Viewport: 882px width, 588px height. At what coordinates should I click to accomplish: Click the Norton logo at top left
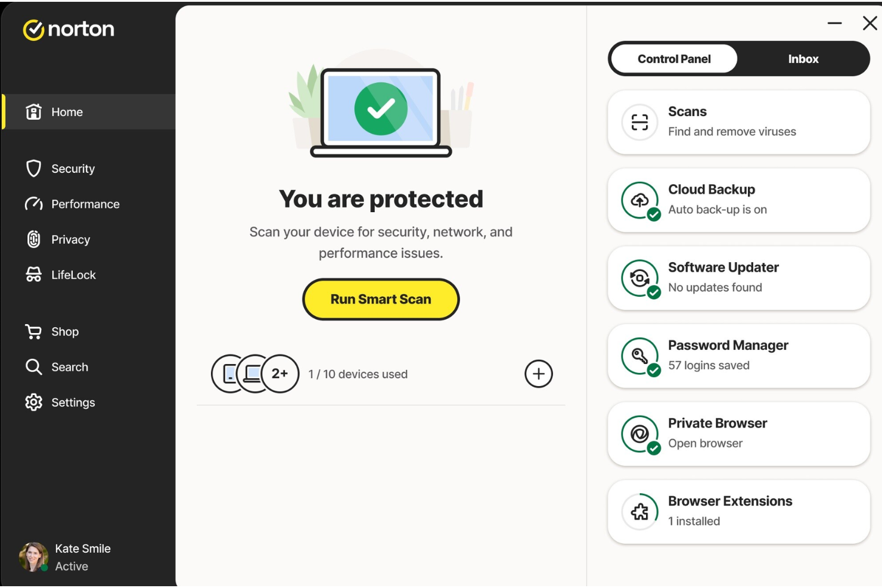click(69, 29)
